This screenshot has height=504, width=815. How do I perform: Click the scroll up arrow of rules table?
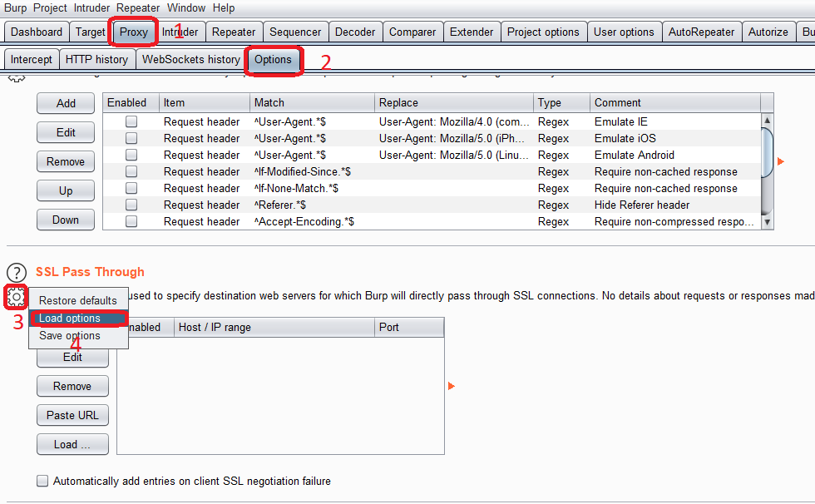pyautogui.click(x=768, y=121)
